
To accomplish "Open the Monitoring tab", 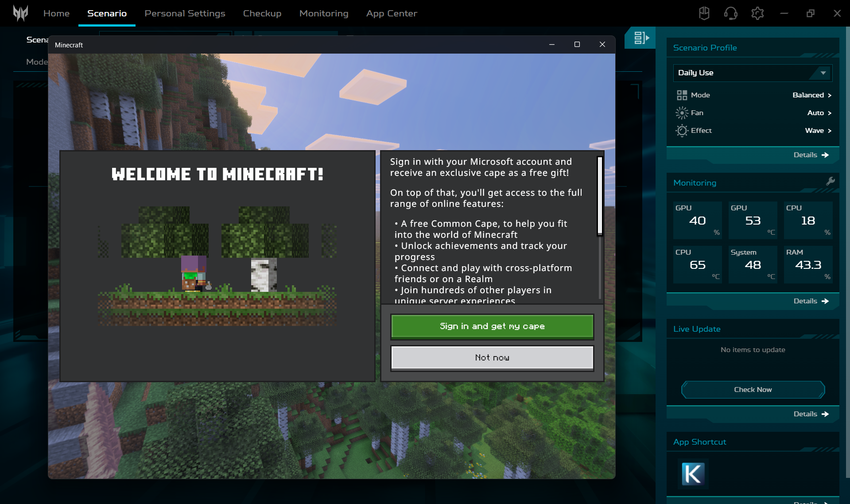I will tap(324, 13).
